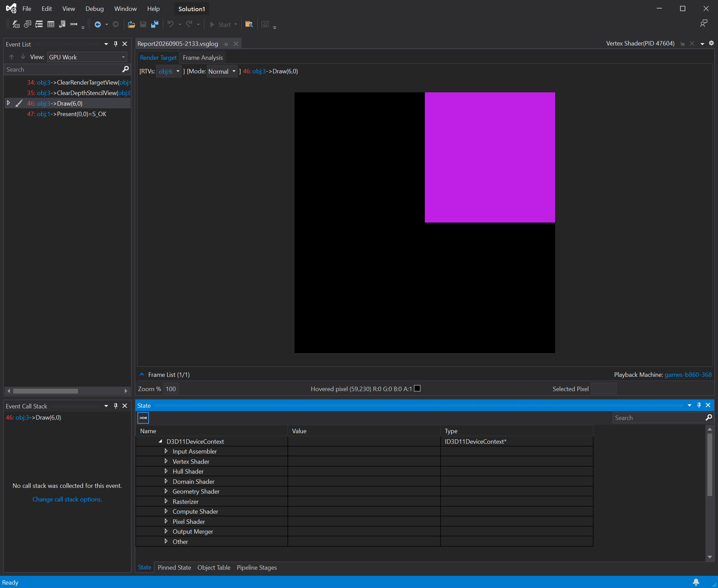
Task: Click the pipeline link icon in State panel
Action: 143,418
